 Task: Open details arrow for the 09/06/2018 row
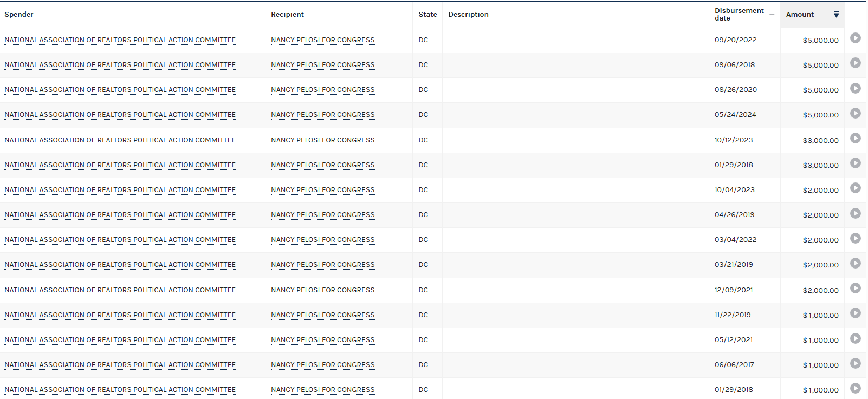pyautogui.click(x=855, y=63)
